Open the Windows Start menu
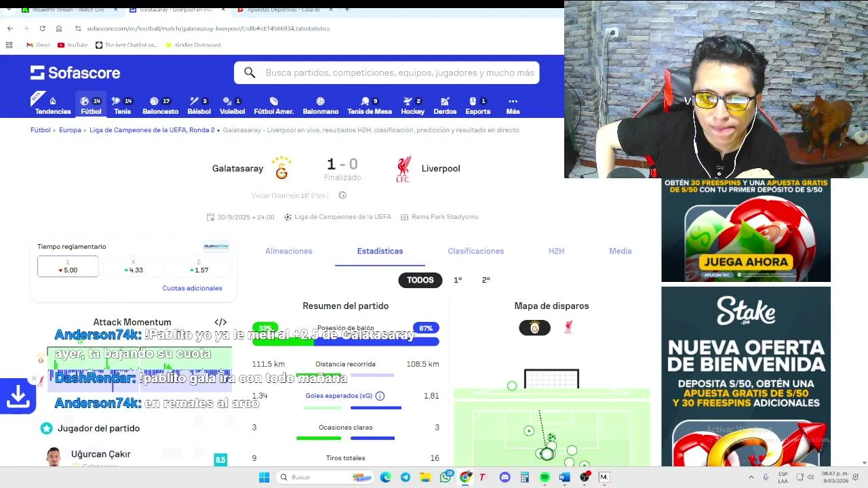The width and height of the screenshot is (868, 488). coord(264,477)
